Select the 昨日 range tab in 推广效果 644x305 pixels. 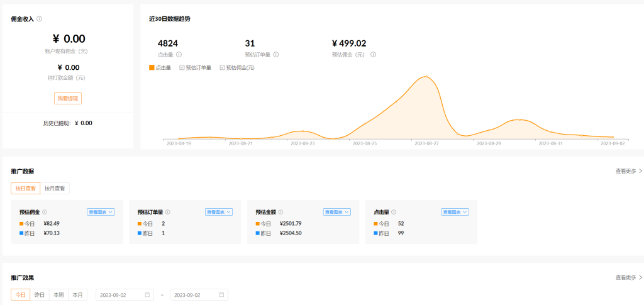[x=40, y=295]
